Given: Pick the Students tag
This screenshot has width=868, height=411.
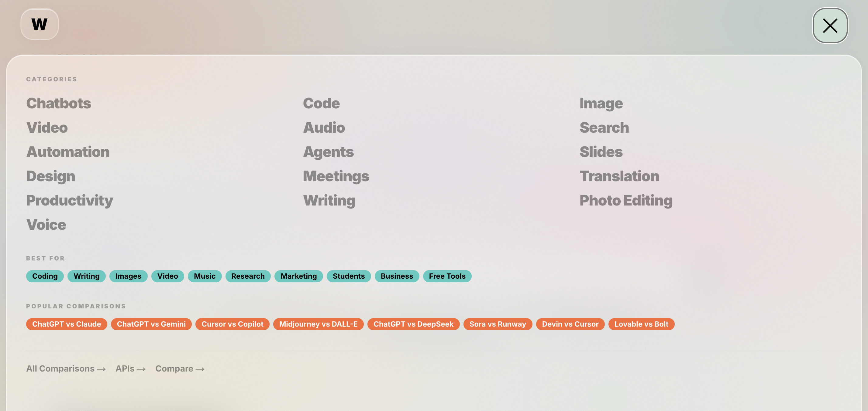Looking at the screenshot, I should (348, 276).
